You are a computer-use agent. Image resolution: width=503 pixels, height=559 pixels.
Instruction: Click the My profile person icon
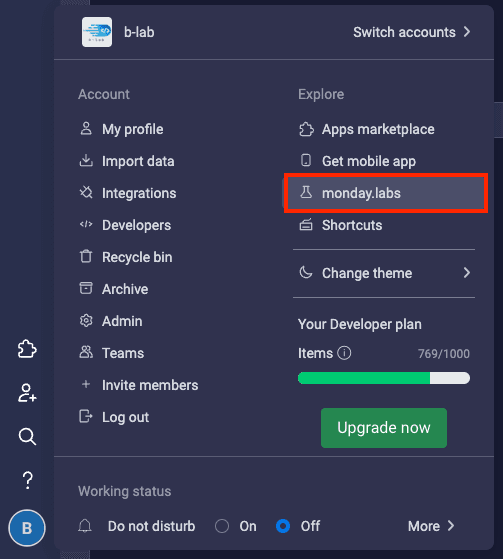(86, 129)
